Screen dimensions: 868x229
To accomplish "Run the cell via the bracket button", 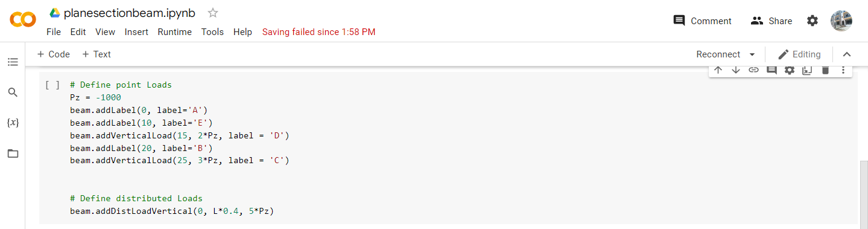I will [x=52, y=85].
